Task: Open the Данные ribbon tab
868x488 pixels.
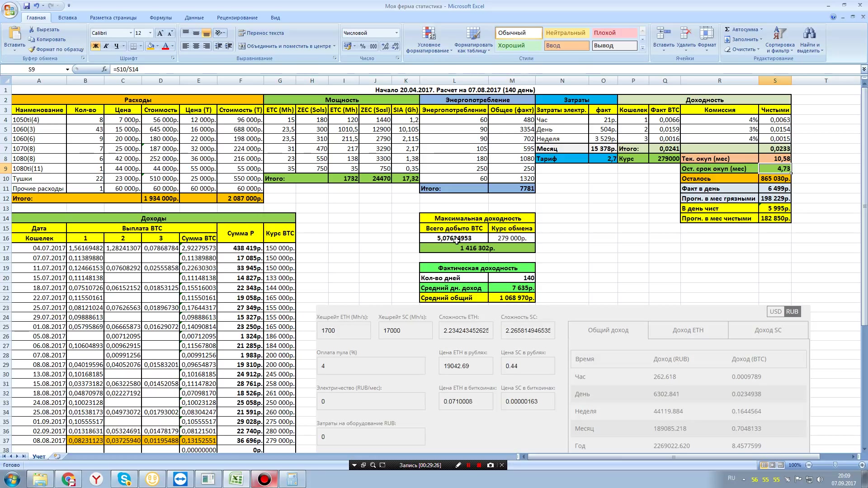Action: click(x=194, y=18)
